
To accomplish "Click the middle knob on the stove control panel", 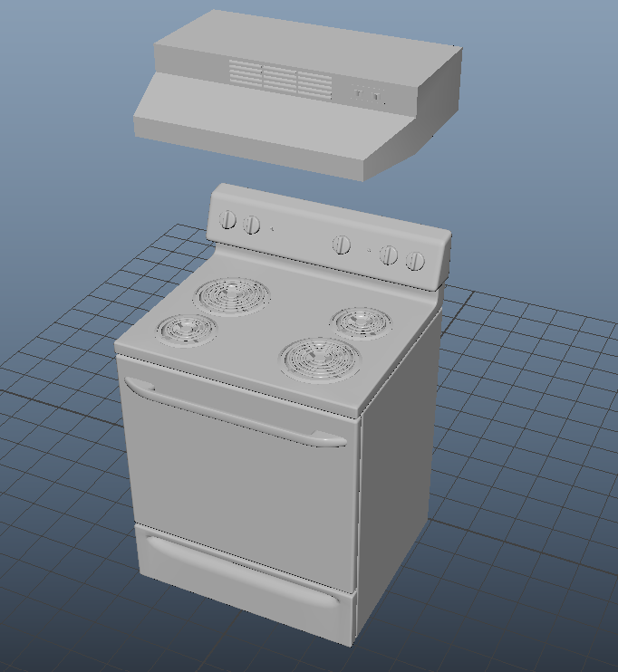I will [x=342, y=245].
